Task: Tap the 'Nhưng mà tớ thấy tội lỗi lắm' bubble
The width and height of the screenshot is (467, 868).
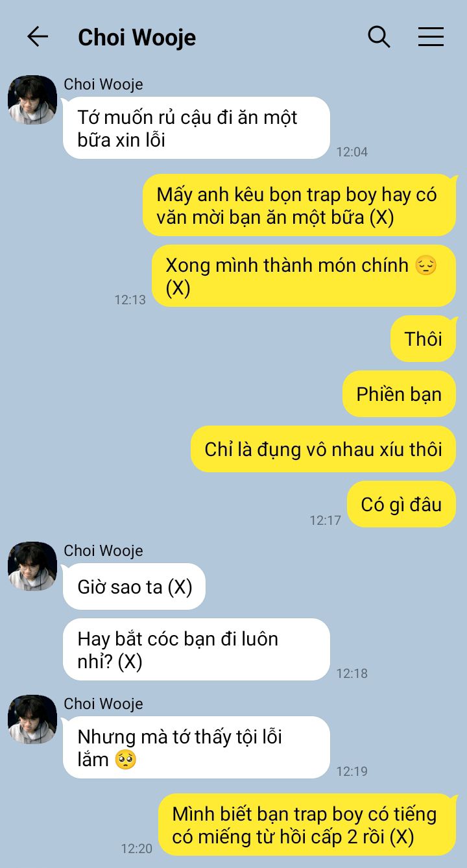Action: [197, 747]
